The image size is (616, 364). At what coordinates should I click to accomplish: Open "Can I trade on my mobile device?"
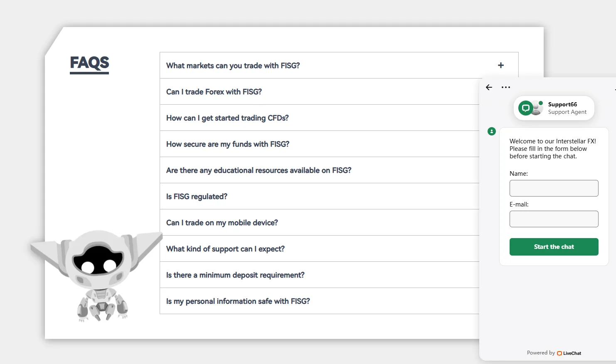[222, 223]
